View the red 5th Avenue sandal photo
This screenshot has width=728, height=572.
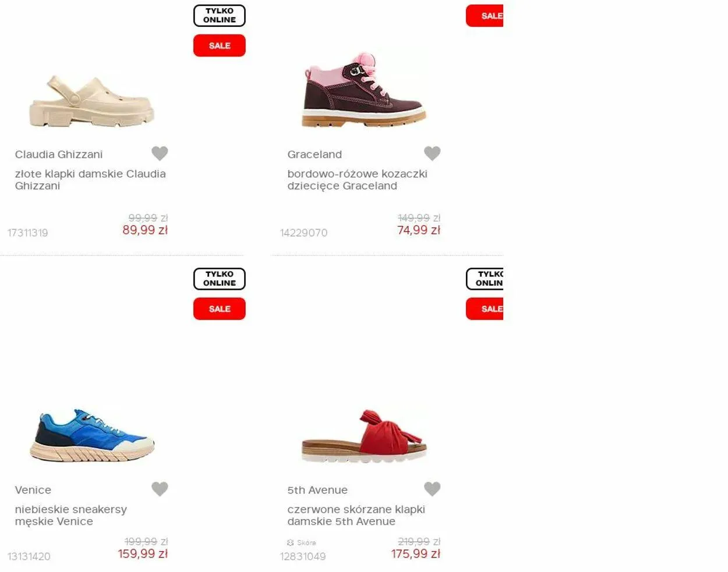coord(365,435)
